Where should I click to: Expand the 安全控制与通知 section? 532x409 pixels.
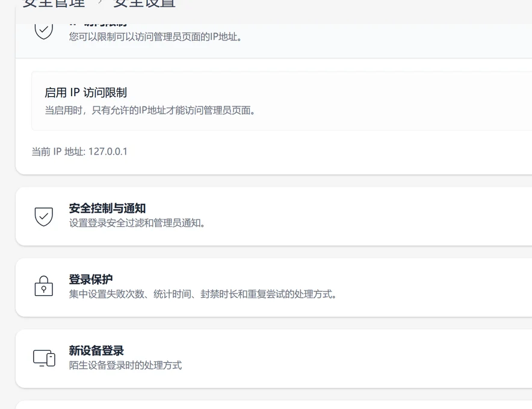coord(273,216)
